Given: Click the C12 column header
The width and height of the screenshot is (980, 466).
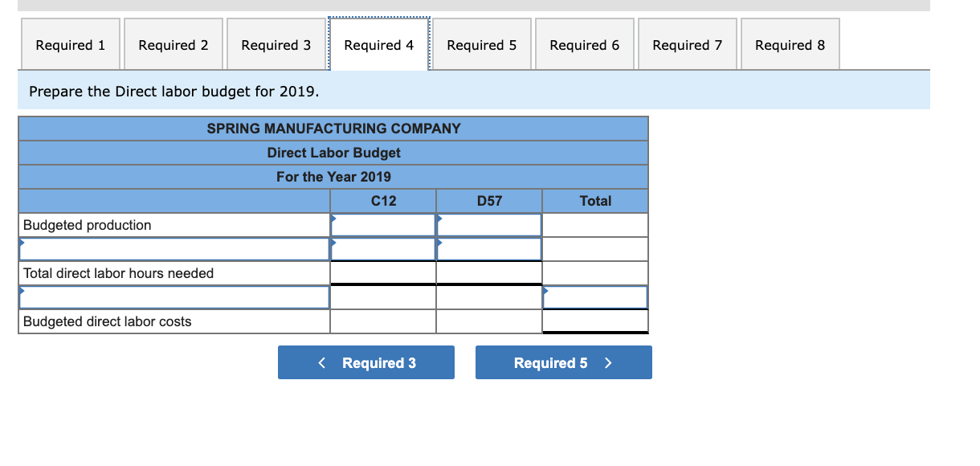Looking at the screenshot, I should (x=383, y=201).
